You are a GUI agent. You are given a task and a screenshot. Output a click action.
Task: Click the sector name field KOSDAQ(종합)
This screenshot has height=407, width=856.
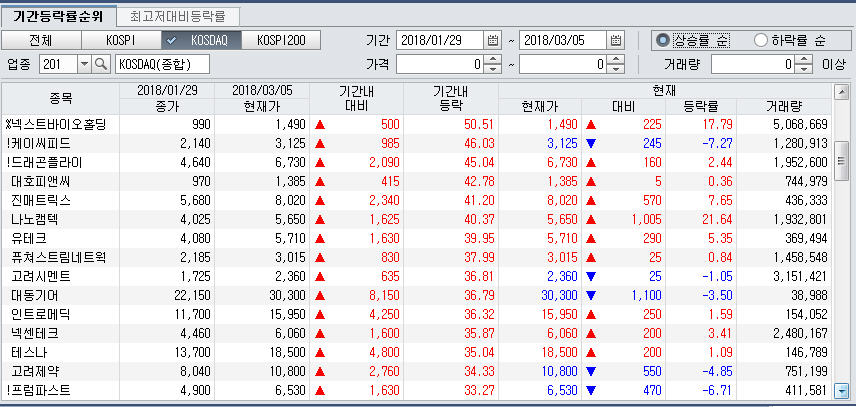162,64
